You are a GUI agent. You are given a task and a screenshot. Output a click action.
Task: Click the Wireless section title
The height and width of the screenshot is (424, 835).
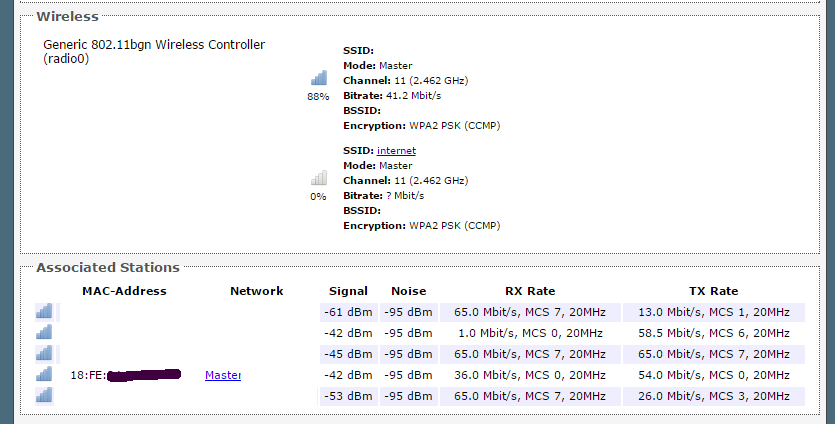(68, 17)
